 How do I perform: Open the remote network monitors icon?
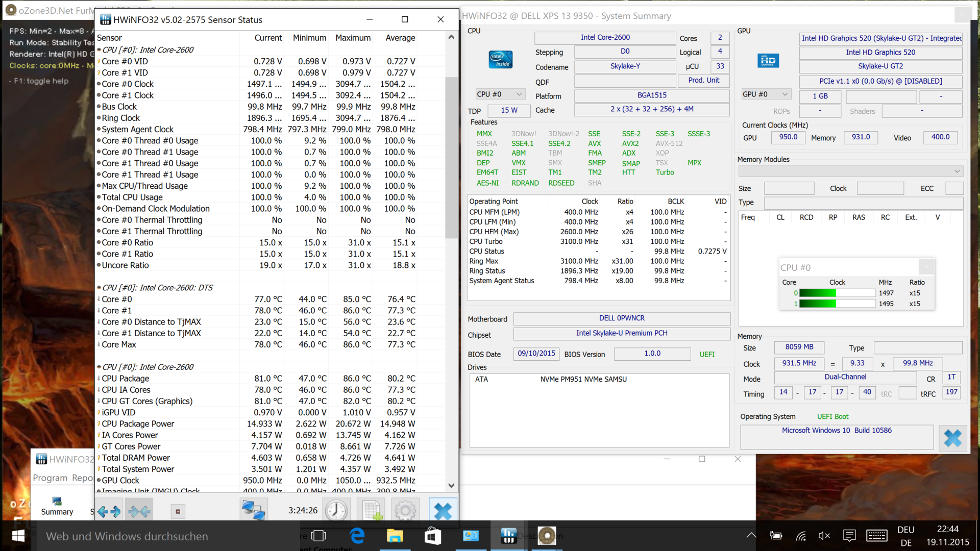(253, 510)
